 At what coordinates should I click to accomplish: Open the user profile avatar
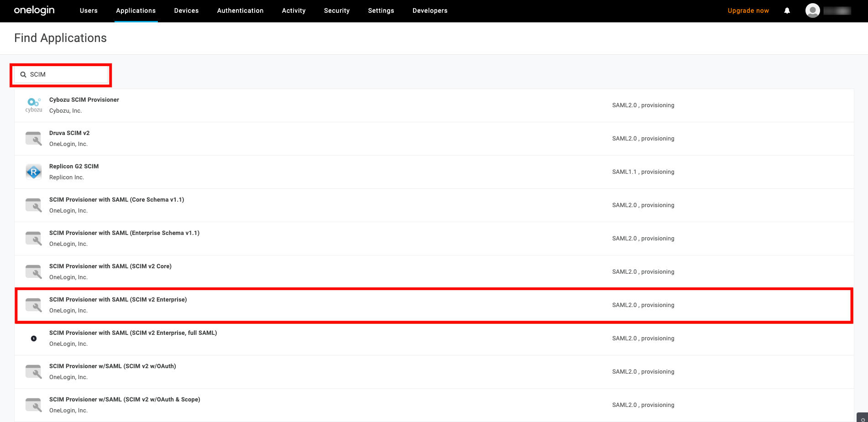point(812,10)
